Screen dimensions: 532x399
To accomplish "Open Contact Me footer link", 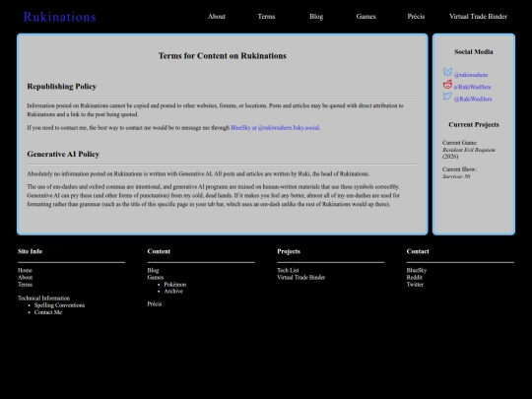I will 48,312.
